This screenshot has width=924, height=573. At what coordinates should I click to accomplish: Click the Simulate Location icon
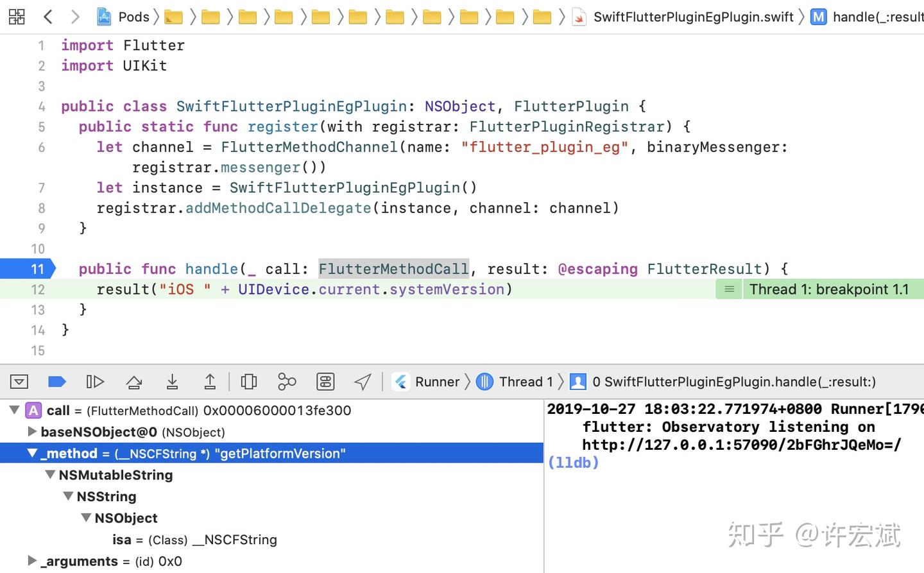click(x=363, y=381)
